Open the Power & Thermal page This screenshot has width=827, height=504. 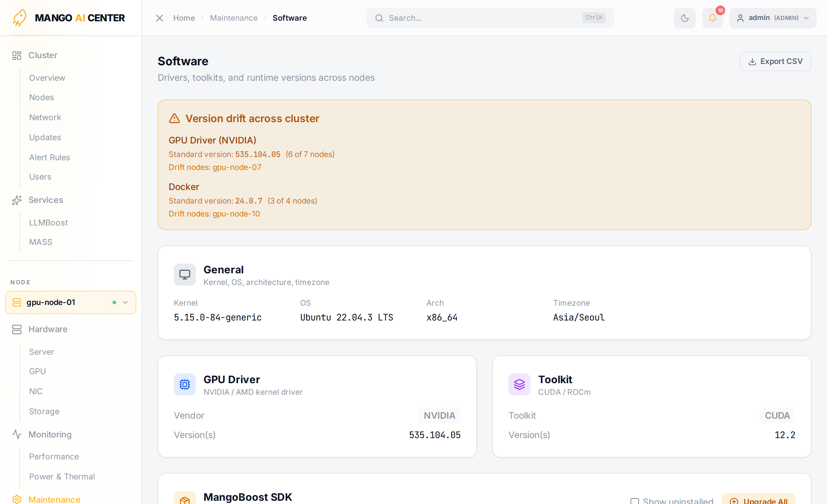[62, 477]
